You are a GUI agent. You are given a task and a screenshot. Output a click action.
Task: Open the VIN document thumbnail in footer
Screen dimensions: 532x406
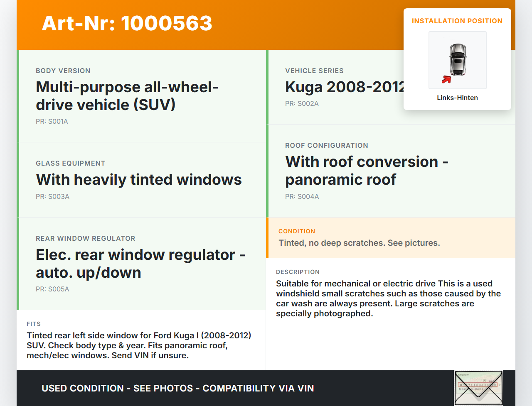[x=478, y=388]
